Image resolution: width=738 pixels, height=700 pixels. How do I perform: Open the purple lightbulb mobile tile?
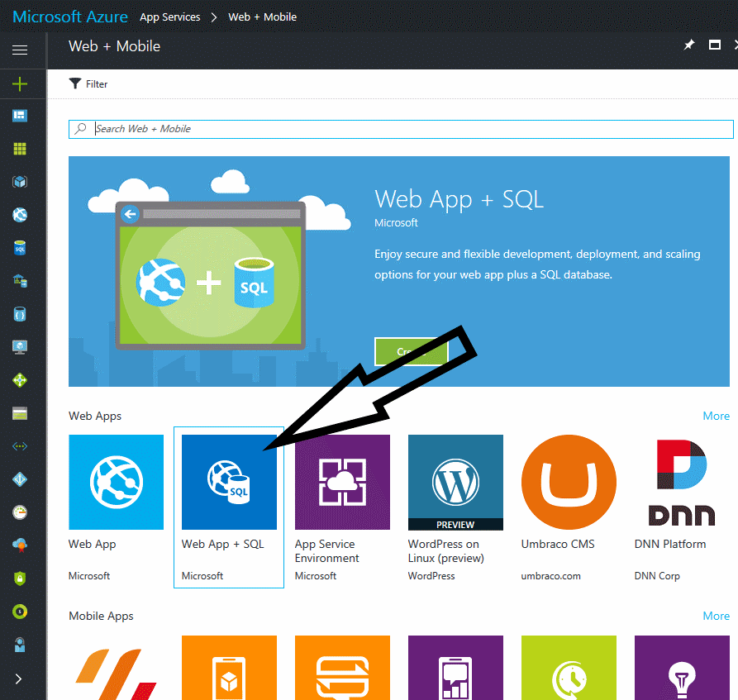pos(682,668)
